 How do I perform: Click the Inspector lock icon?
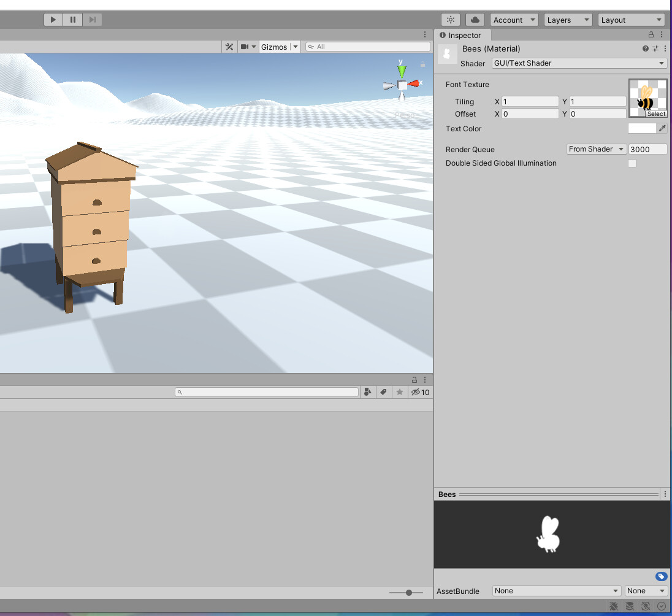tap(652, 35)
